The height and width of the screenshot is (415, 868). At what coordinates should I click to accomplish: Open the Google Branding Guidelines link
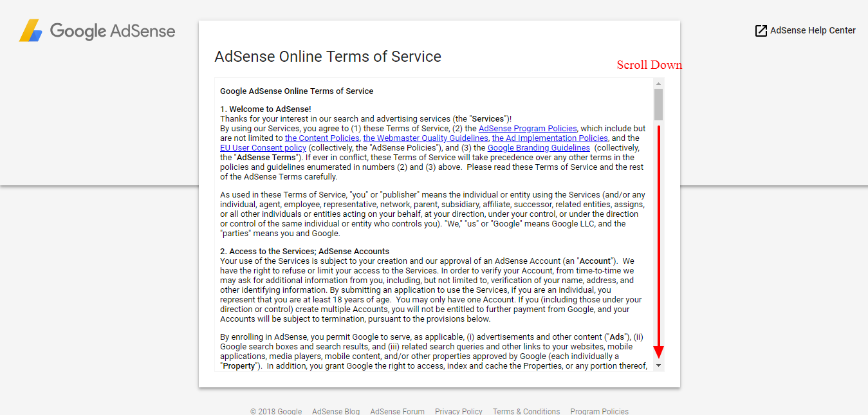tap(539, 148)
